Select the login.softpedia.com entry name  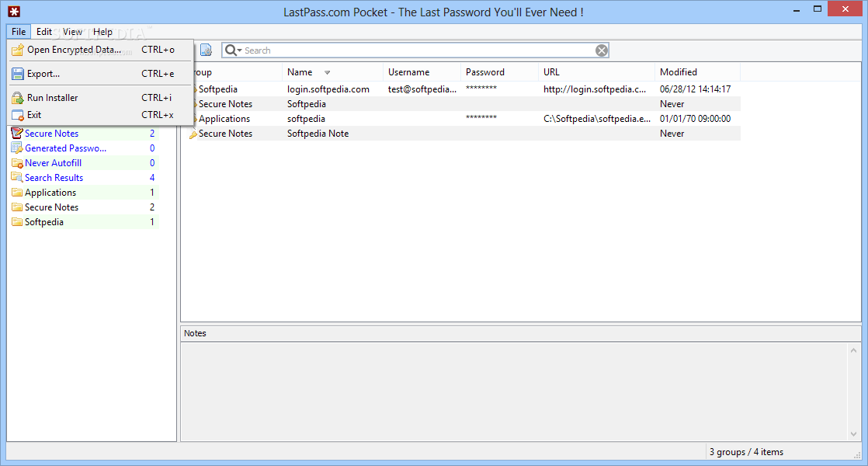328,89
